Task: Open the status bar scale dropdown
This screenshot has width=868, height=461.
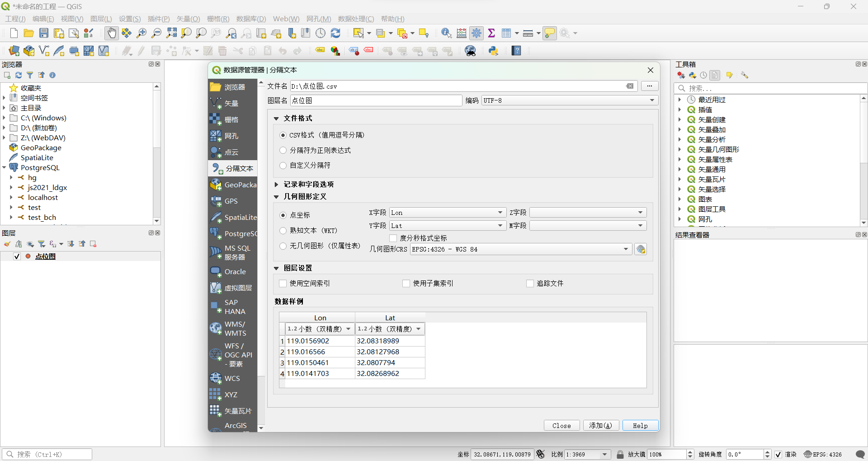Action: pos(604,454)
